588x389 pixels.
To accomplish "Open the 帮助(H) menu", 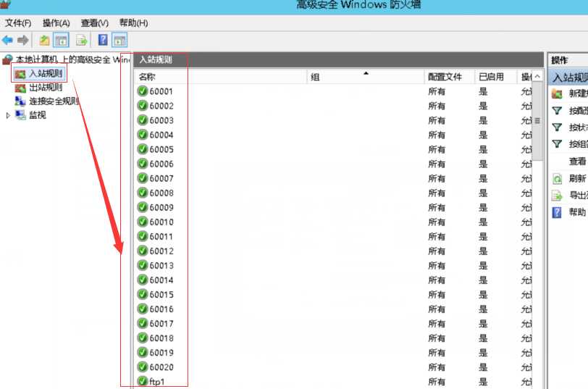I will click(133, 23).
